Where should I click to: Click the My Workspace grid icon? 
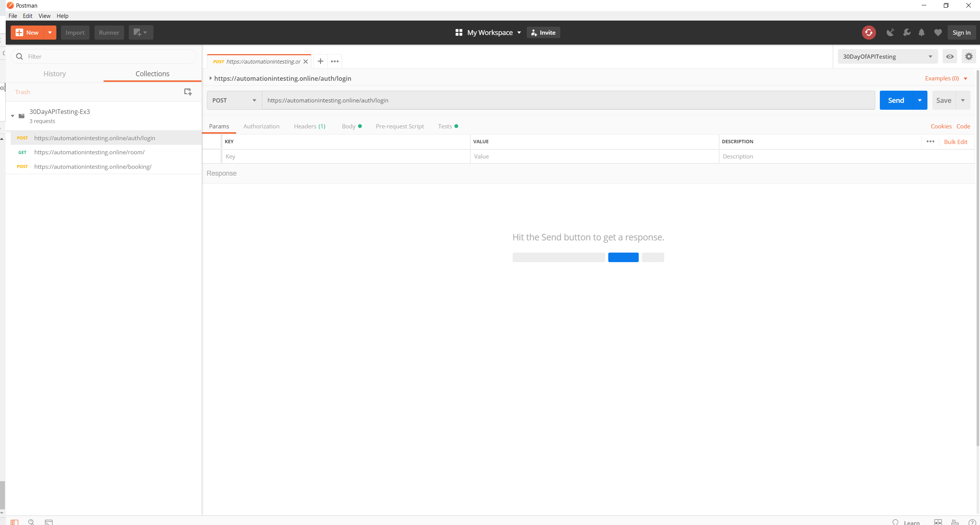pos(459,32)
